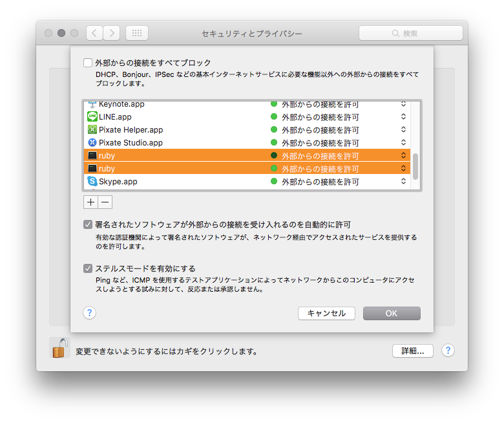The width and height of the screenshot is (504, 423).
Task: Go forward with the right arrow button
Action: tap(112, 33)
